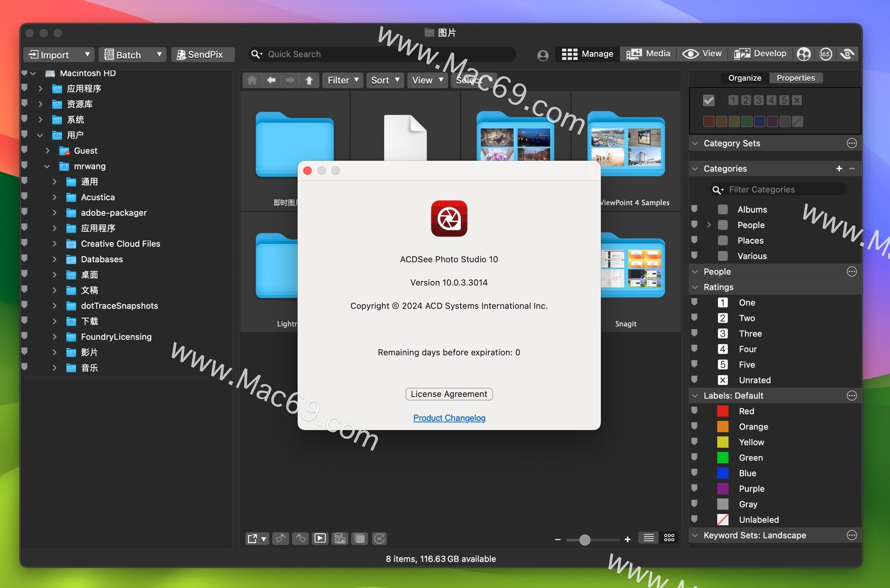Click the image database icon in bottom toolbar

pos(340,538)
